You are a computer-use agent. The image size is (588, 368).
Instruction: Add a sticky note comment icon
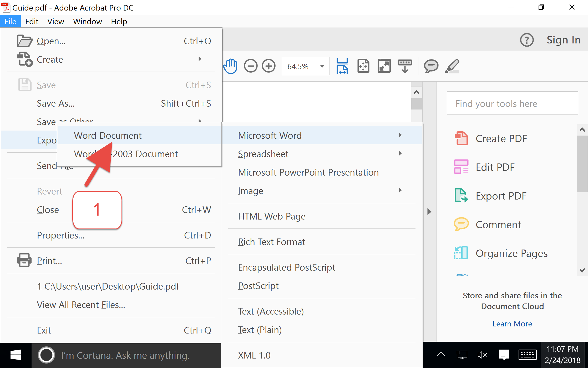(431, 66)
